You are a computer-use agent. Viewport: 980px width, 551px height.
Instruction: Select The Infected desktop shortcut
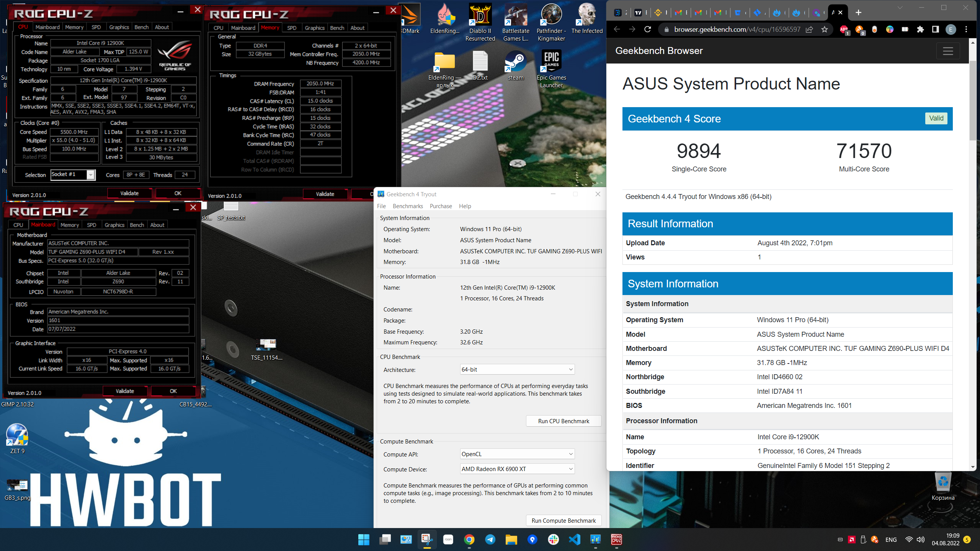click(587, 18)
